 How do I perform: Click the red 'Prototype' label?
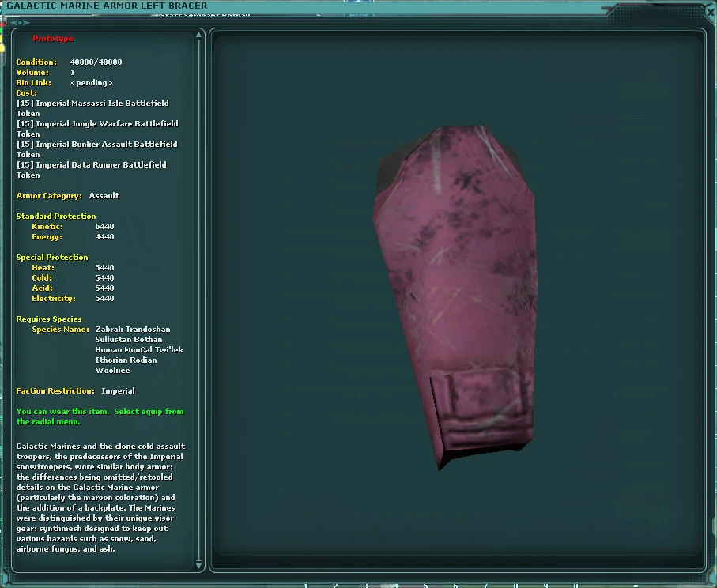53,39
